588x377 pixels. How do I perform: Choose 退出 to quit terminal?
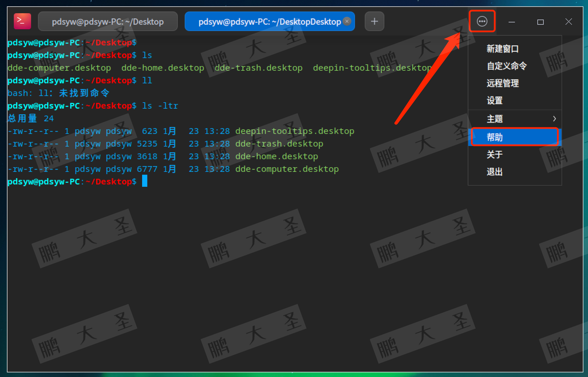coord(495,172)
